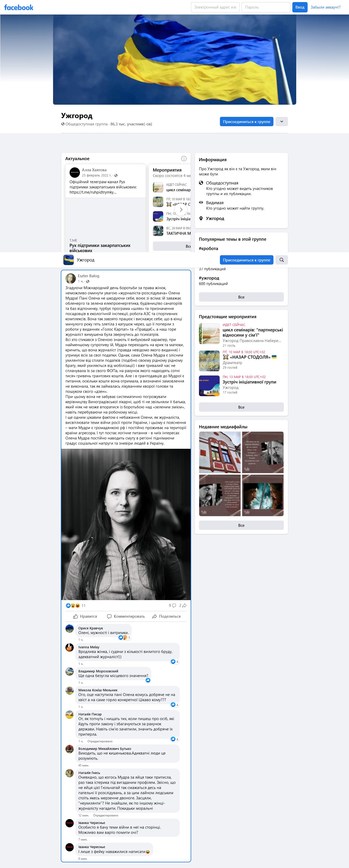The height and width of the screenshot is (868, 349).
Task: Click the comment count bubble icon
Action: click(174, 606)
